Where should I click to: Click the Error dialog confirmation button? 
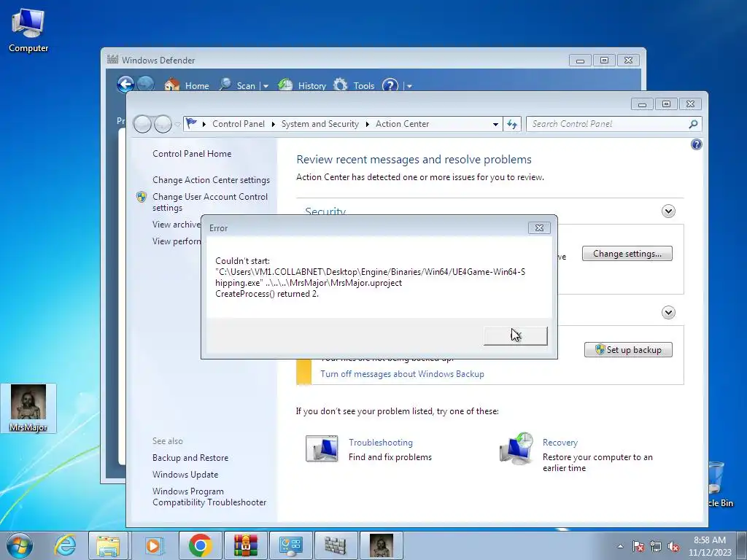tap(516, 335)
